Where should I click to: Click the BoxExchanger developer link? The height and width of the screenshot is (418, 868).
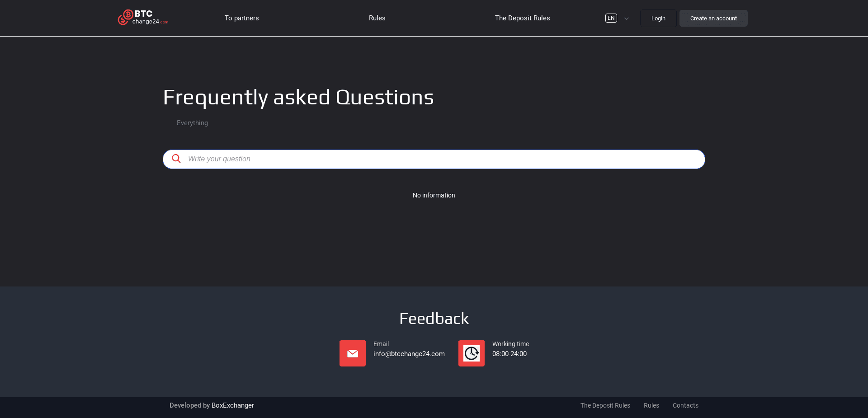point(232,405)
